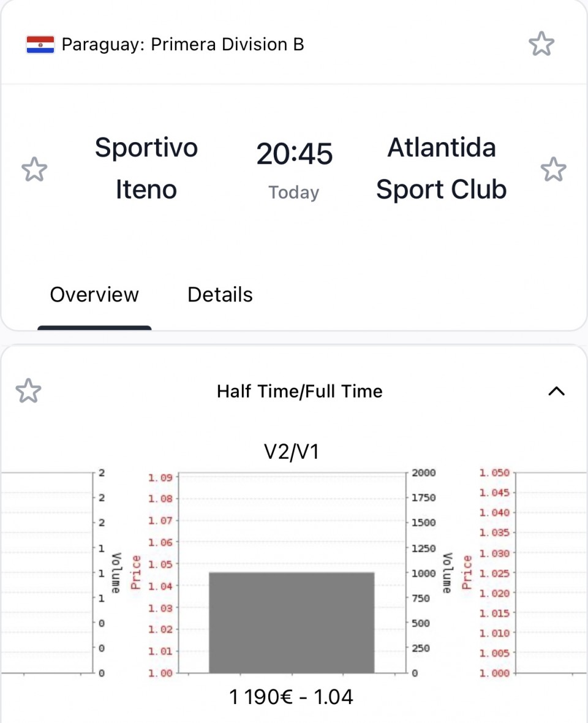This screenshot has height=723, width=588.
Task: Toggle favorite star for Atlantida Sport Club
Action: tap(553, 169)
